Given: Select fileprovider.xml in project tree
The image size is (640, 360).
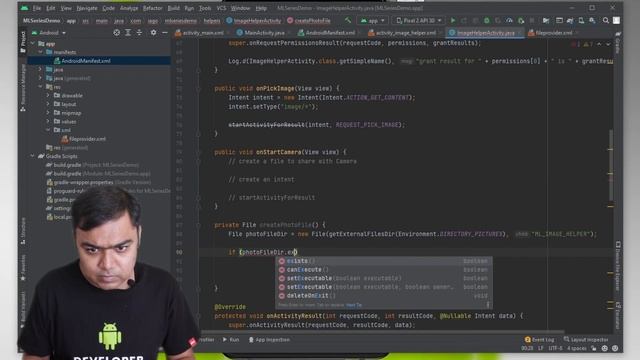Looking at the screenshot, I should pyautogui.click(x=87, y=139).
